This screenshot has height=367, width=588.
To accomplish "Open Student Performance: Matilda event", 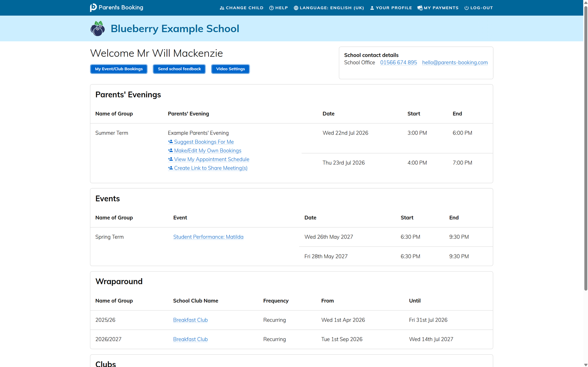I will (x=208, y=237).
